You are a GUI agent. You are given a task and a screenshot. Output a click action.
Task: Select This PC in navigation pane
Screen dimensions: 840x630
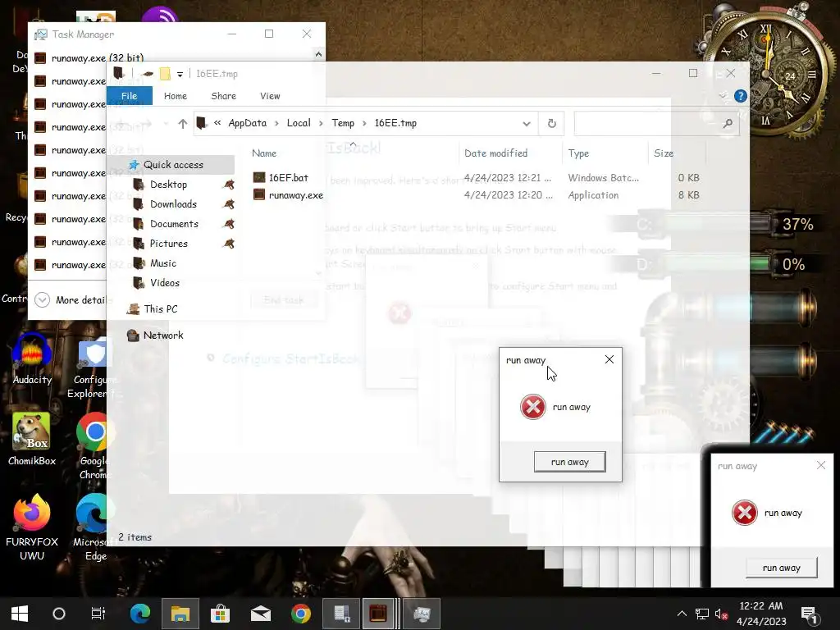coord(161,309)
